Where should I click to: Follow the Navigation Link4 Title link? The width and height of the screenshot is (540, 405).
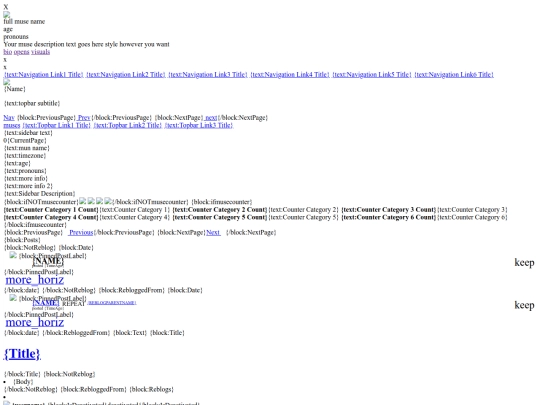(x=290, y=74)
